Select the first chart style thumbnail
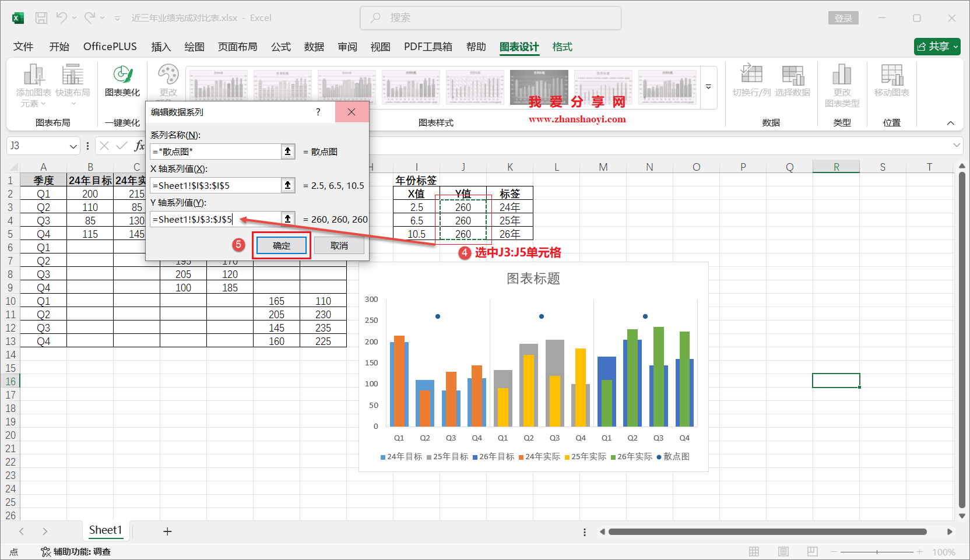Screen dimensions: 970x560 [219, 87]
